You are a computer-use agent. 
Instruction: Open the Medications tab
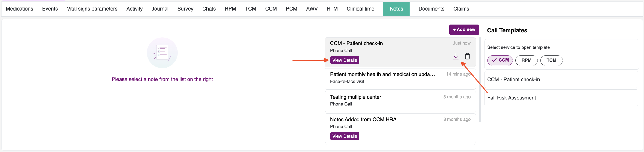(x=20, y=9)
